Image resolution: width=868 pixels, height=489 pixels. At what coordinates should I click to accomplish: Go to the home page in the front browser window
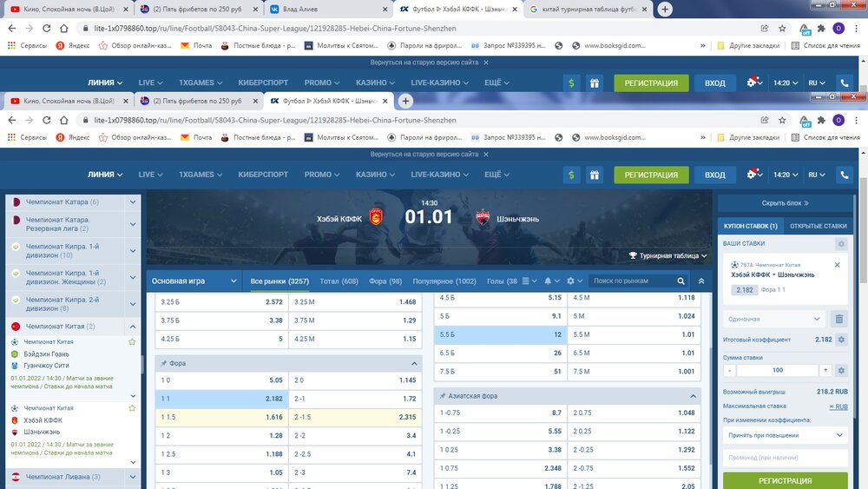[x=64, y=120]
